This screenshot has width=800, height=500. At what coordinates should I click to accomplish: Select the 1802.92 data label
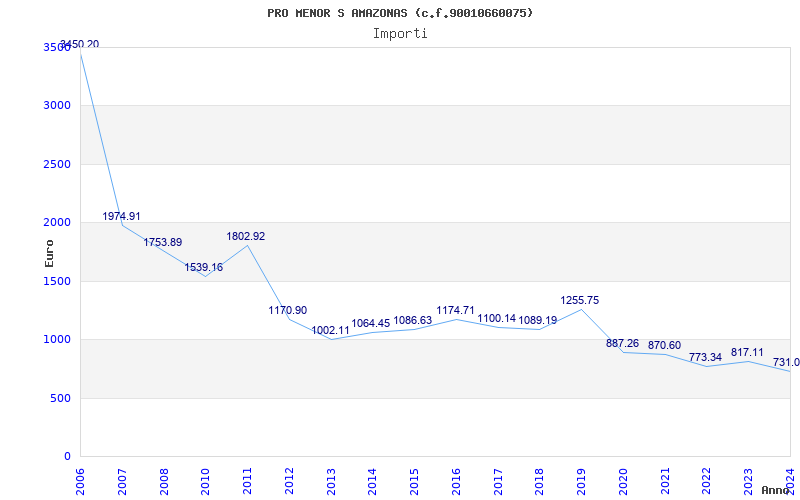[246, 237]
